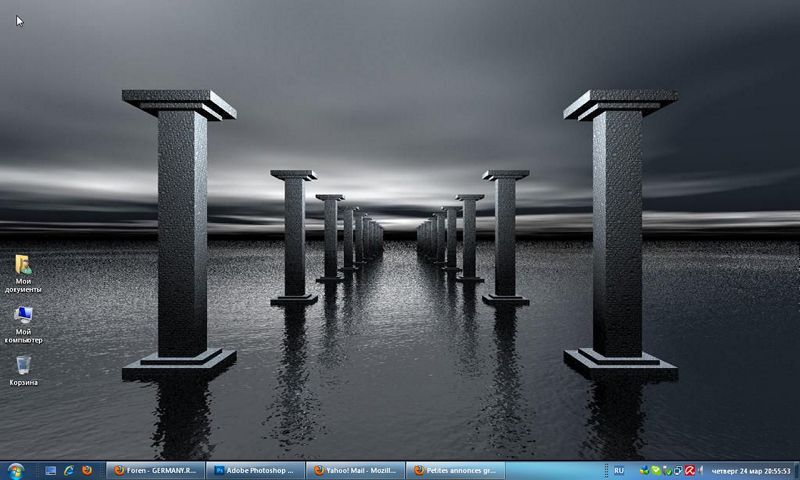Click the red Avira antivirus tray icon
Screen dimensions: 800x480
[689, 470]
